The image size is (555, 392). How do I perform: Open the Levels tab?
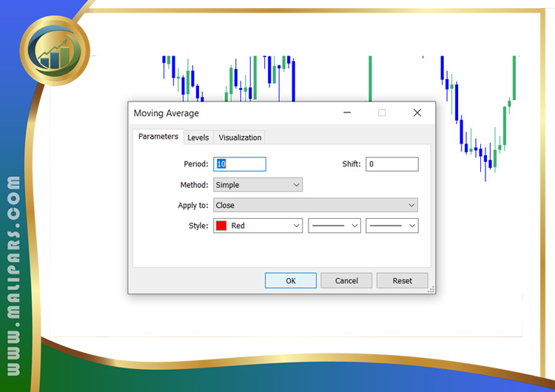(198, 138)
